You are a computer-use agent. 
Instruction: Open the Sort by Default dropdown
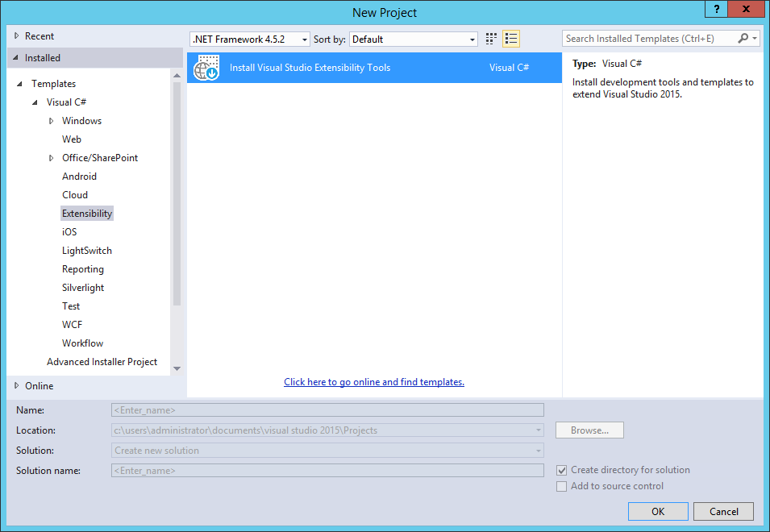tap(471, 39)
